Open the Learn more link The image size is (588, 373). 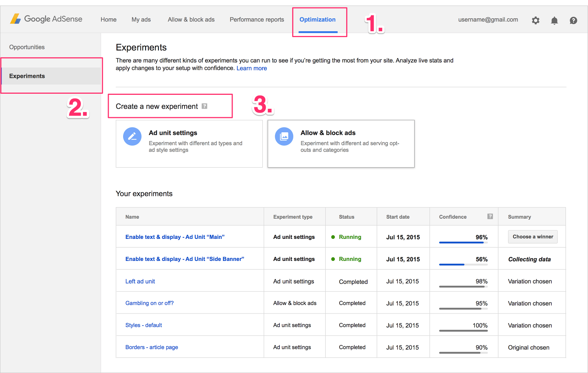click(251, 68)
